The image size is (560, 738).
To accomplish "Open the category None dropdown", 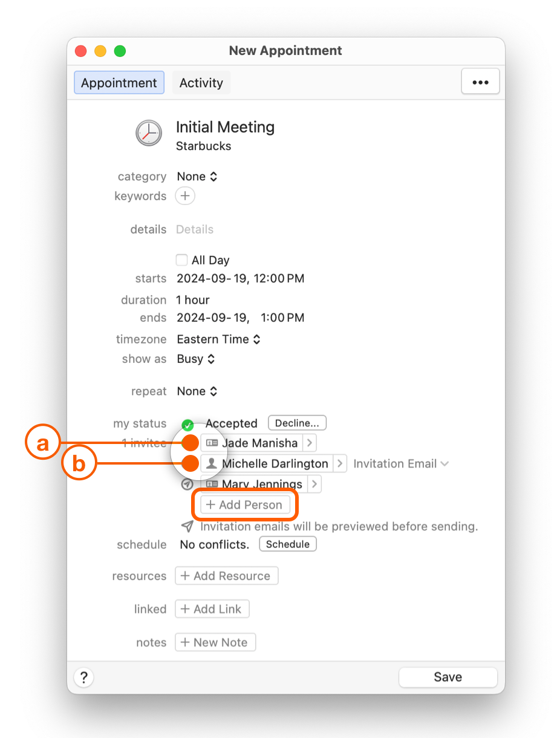I will tap(197, 177).
